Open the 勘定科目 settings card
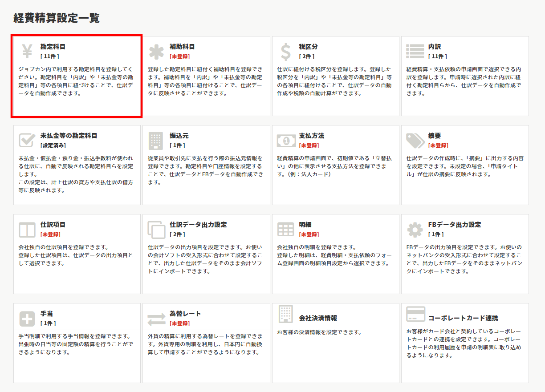This screenshot has height=392, width=545. [77, 76]
